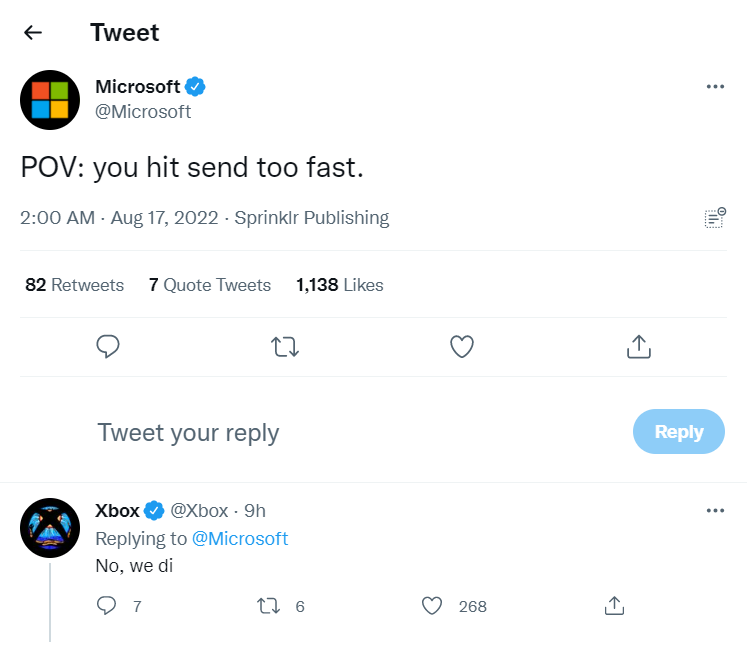Click the Tweet your reply field
The width and height of the screenshot is (747, 646).
click(350, 432)
